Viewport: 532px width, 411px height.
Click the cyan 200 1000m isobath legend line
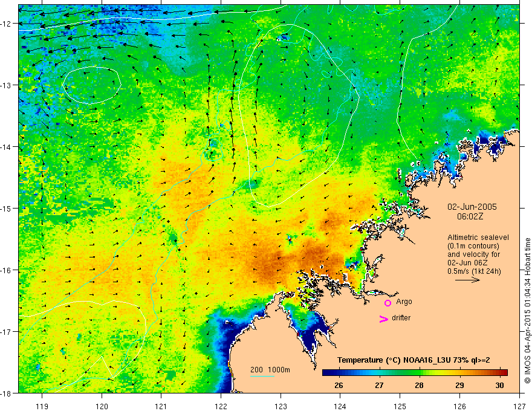262,376
